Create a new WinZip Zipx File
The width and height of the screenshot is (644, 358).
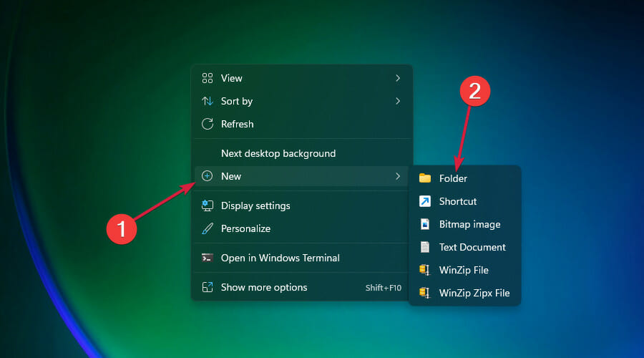(x=465, y=293)
